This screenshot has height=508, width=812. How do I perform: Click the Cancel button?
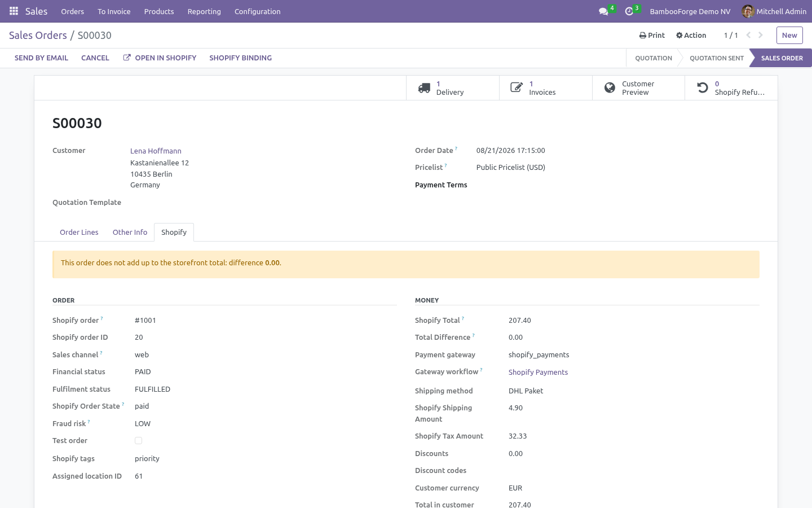(x=95, y=58)
